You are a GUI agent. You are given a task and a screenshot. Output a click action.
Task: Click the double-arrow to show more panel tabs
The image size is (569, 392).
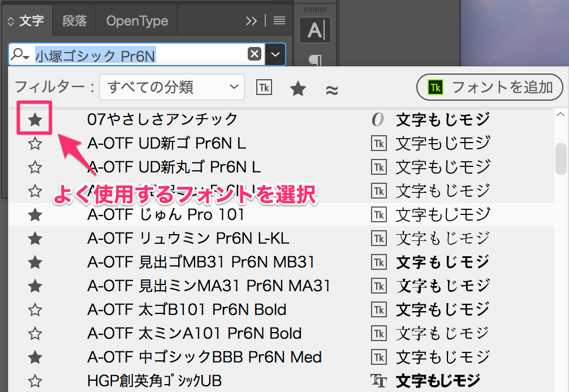[252, 21]
